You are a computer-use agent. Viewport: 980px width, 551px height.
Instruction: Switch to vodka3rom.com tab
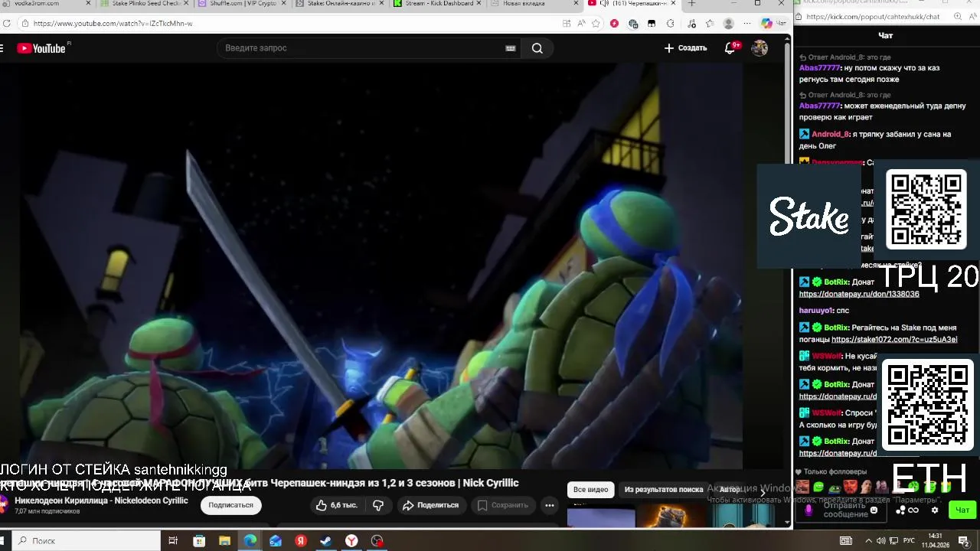(x=46, y=4)
